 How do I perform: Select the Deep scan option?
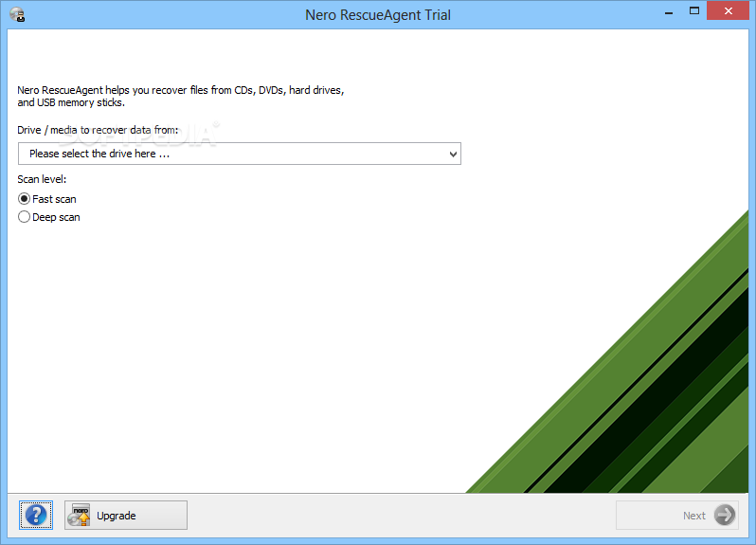tap(48, 217)
